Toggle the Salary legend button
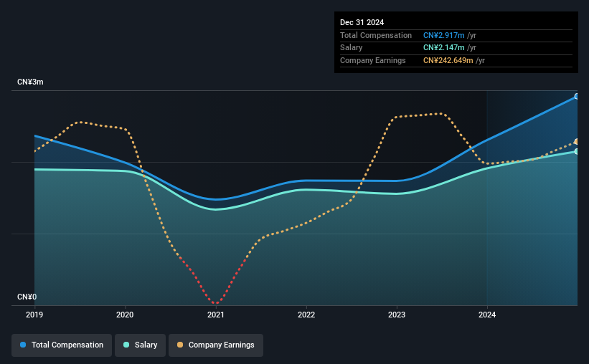Image resolution: width=589 pixels, height=364 pixels. (140, 345)
